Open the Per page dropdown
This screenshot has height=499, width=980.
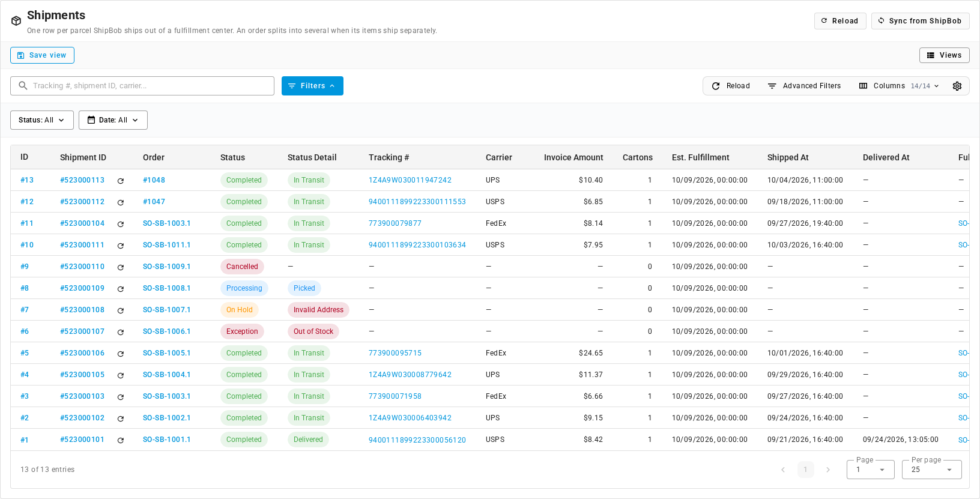coord(932,470)
